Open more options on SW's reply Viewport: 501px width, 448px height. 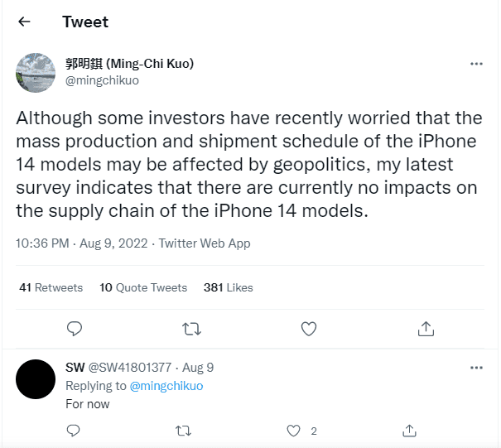[x=476, y=367]
